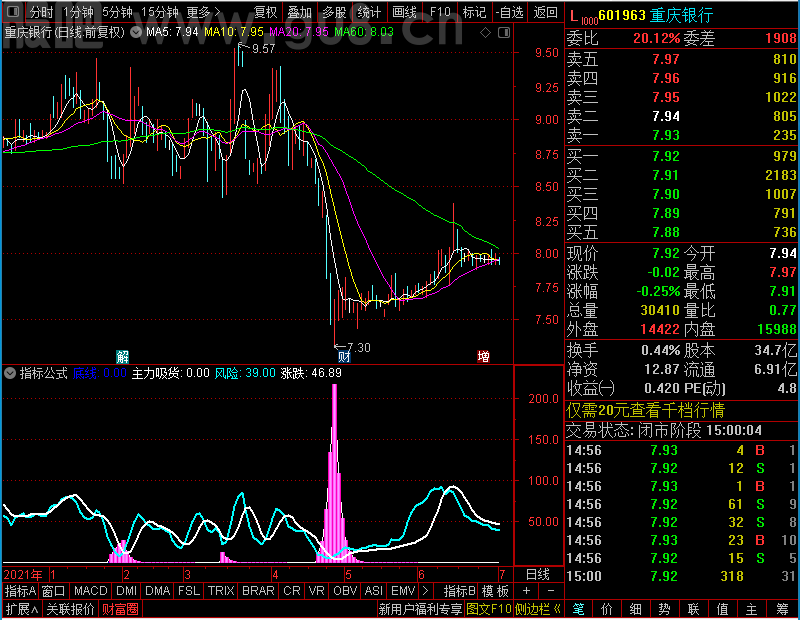Click the 增 marker on the chart
This screenshot has width=800, height=620.
point(483,356)
